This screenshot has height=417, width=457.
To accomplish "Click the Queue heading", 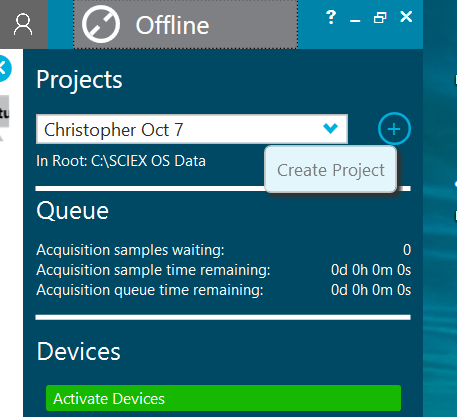I will pyautogui.click(x=73, y=211).
